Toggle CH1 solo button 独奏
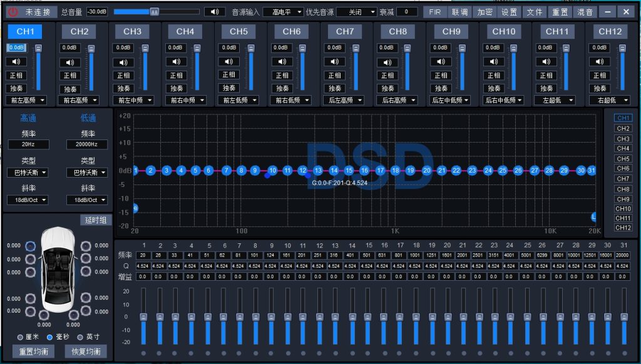The width and height of the screenshot is (641, 364). point(16,88)
